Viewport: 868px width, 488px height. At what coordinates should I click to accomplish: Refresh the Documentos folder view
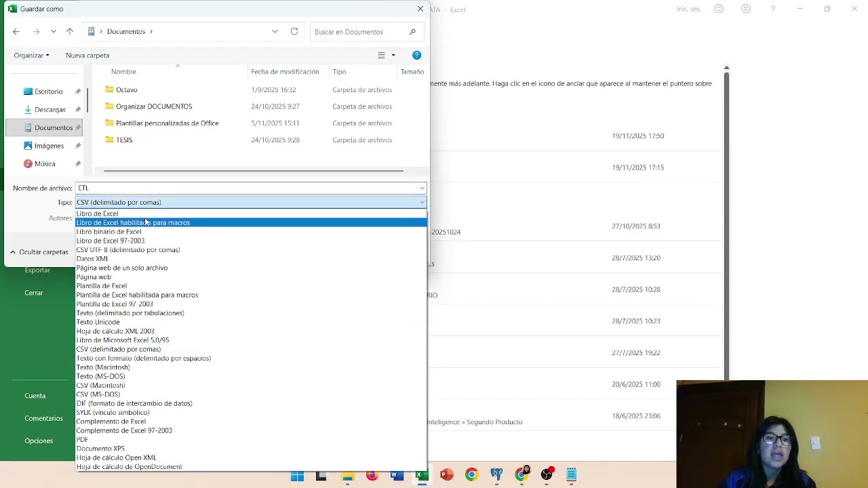[294, 31]
